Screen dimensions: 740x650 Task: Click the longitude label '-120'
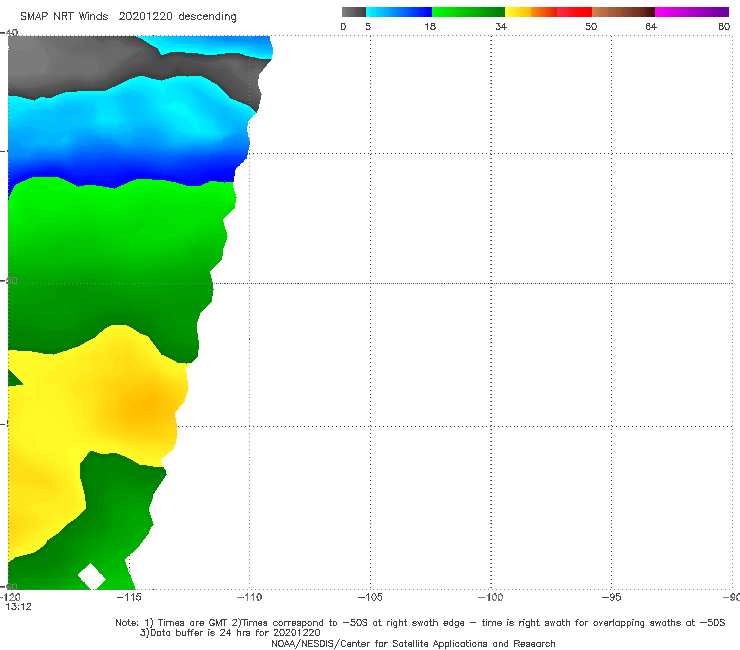click(10, 597)
